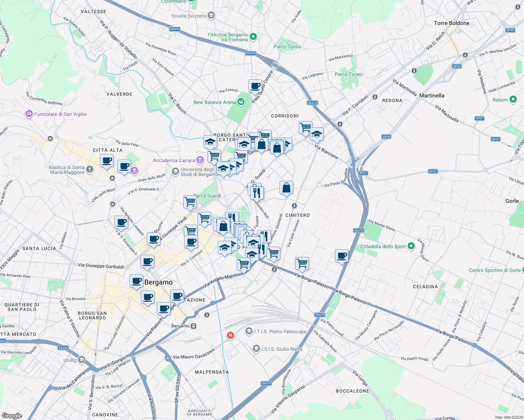
Task: Click the cafe marker beside the Bergamo label
Action: point(137,281)
